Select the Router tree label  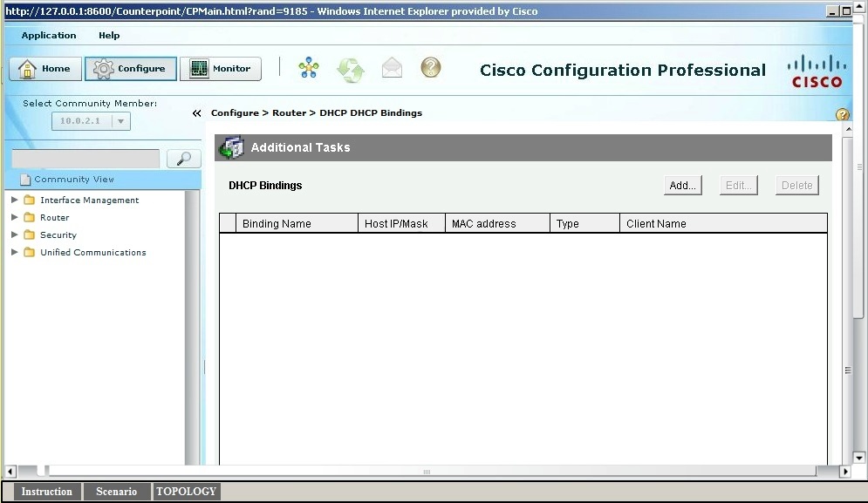54,217
